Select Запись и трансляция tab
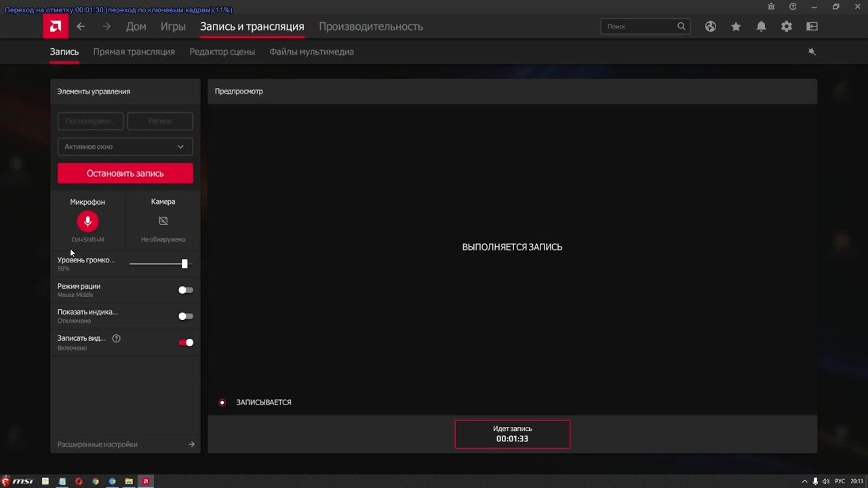Viewport: 868px width, 488px height. [x=252, y=26]
